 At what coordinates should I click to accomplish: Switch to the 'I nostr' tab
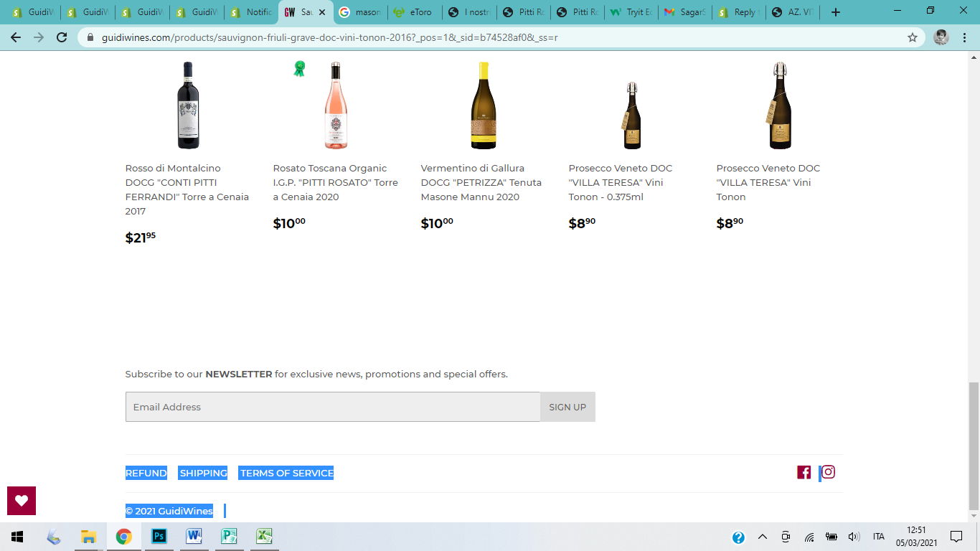pyautogui.click(x=470, y=12)
